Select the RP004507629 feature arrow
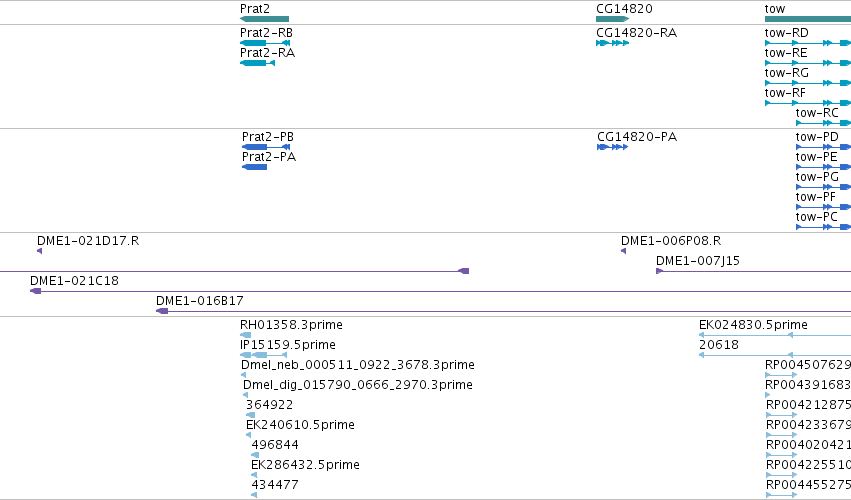This screenshot has height=500, width=851. (x=781, y=375)
